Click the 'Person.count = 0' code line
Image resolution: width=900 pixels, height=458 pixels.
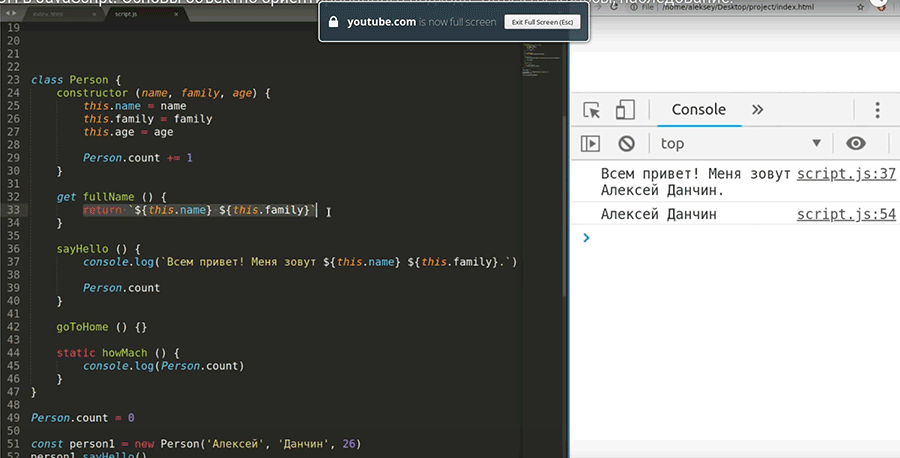click(82, 418)
